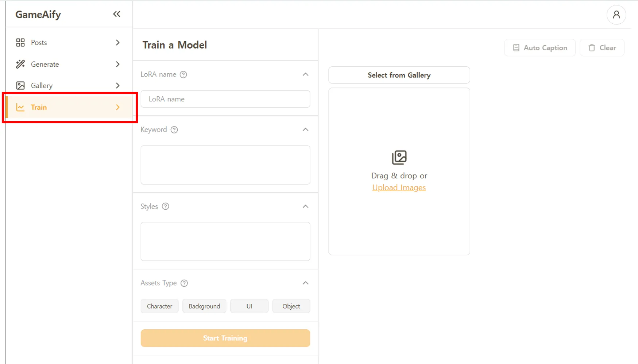Collapse the LoRA name section

305,74
